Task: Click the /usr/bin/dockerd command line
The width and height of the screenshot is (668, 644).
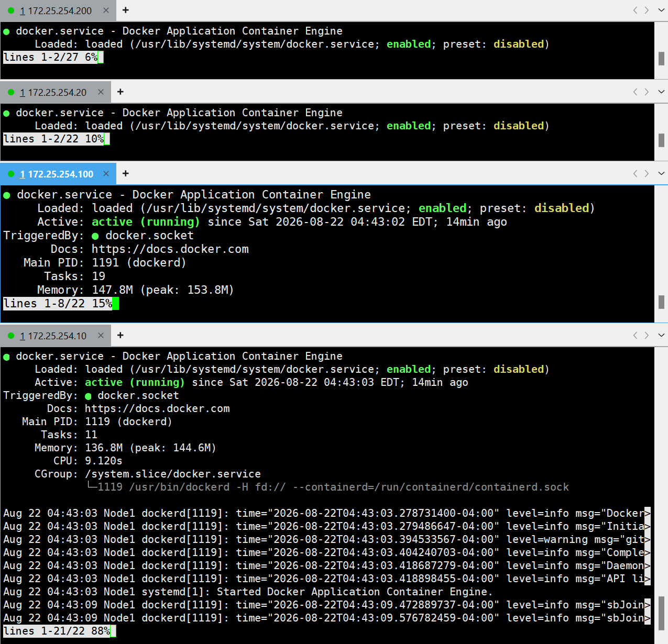Action: [333, 487]
